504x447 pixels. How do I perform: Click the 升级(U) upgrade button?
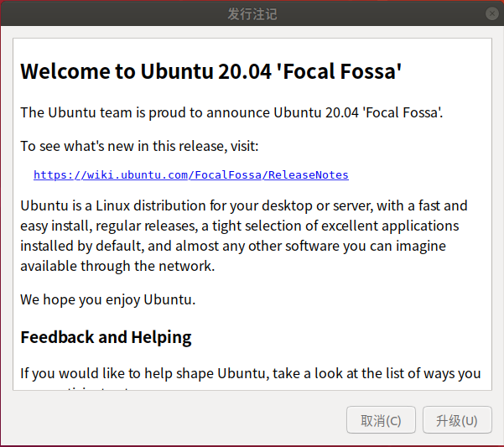click(457, 420)
